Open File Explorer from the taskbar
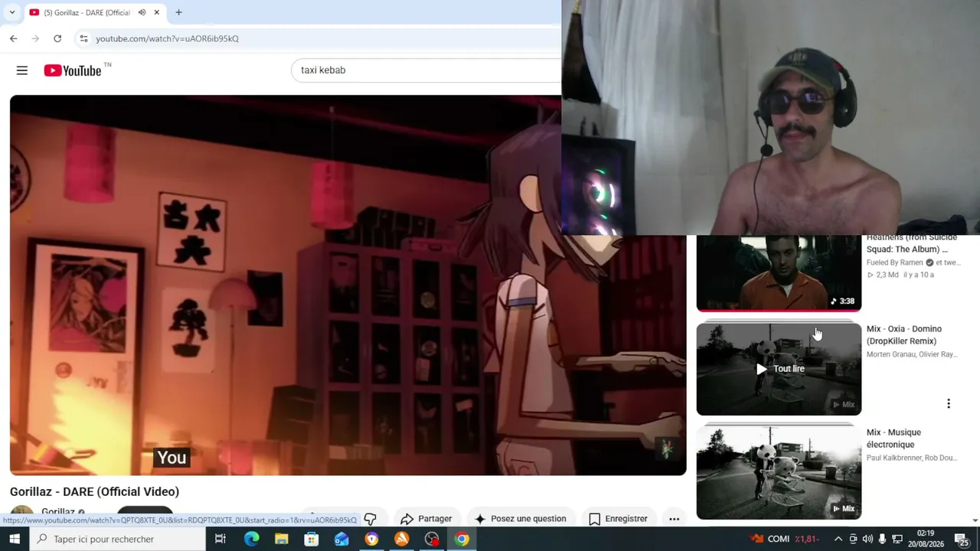This screenshot has width=980, height=551. 281,539
